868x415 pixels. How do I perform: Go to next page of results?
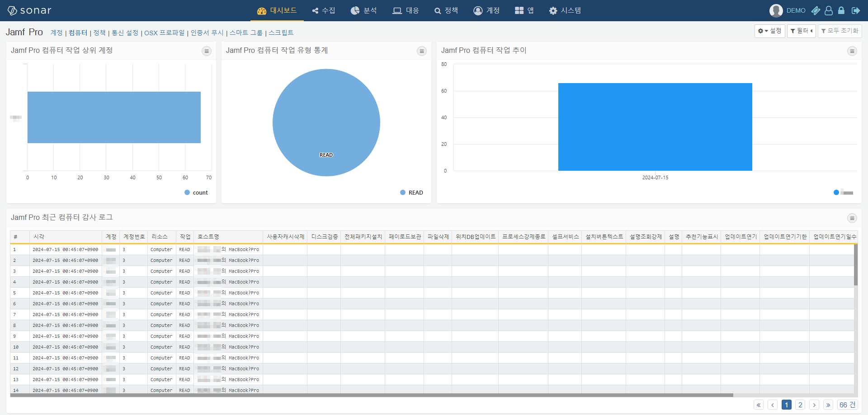[x=814, y=405]
